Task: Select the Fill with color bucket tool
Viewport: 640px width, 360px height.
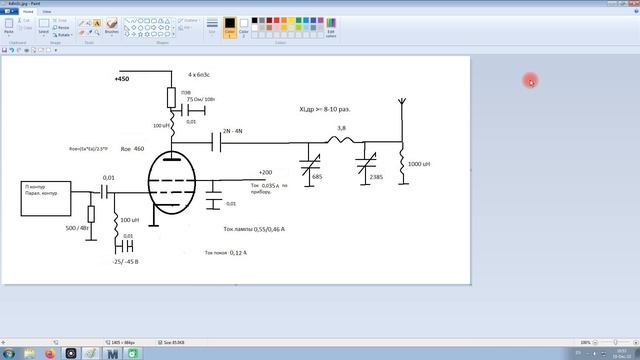Action: (89, 23)
